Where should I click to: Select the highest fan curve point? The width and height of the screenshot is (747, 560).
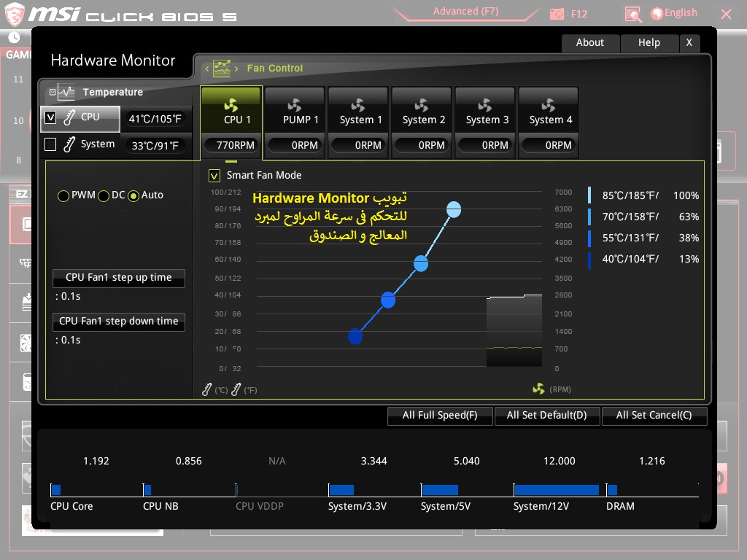click(x=454, y=209)
